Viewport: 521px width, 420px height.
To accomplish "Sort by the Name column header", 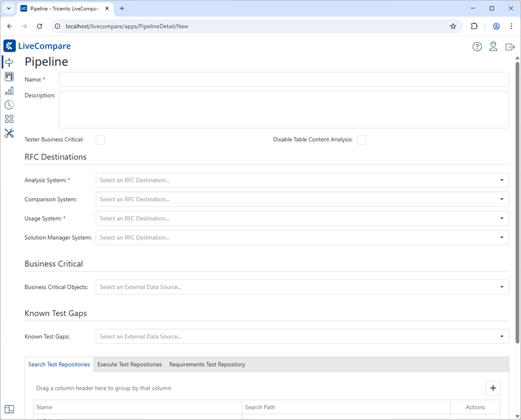I will (137, 407).
